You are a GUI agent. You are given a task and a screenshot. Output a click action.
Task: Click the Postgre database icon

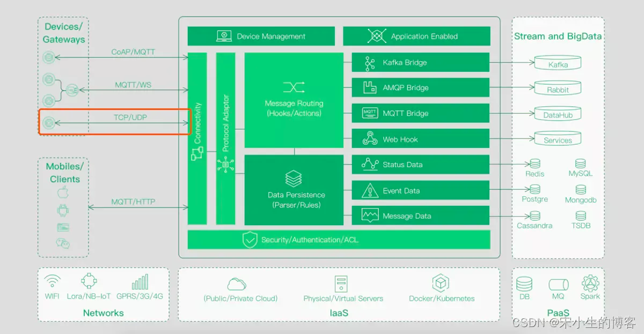point(535,189)
